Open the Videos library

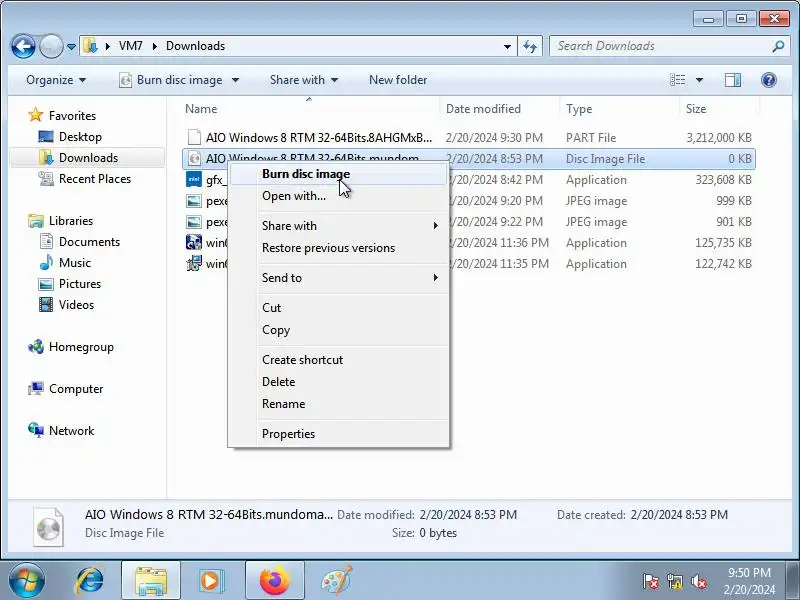pos(76,305)
